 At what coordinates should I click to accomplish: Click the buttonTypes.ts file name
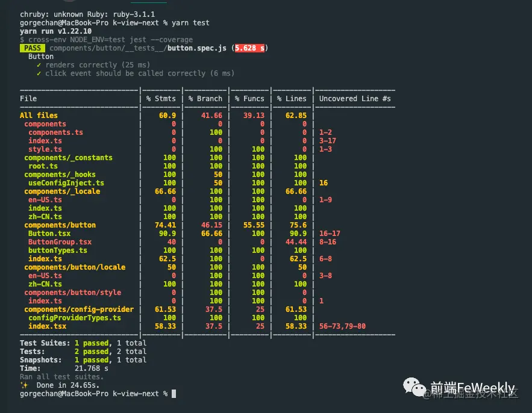click(x=58, y=250)
